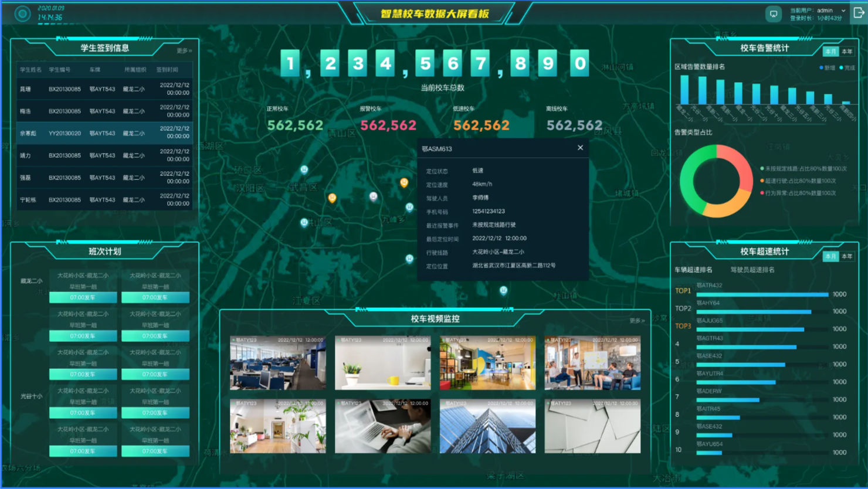Expand 更多 in 学生签到信息 panel
The width and height of the screenshot is (868, 489).
184,51
